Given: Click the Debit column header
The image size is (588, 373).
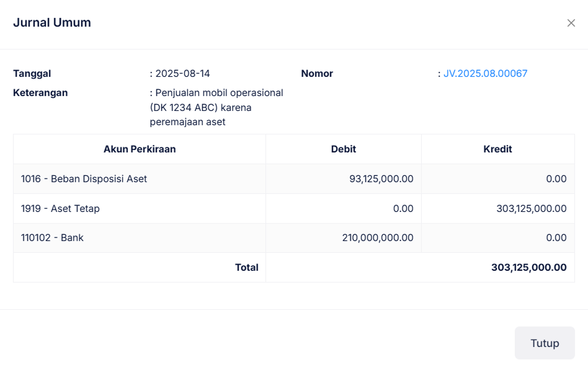Looking at the screenshot, I should [343, 149].
